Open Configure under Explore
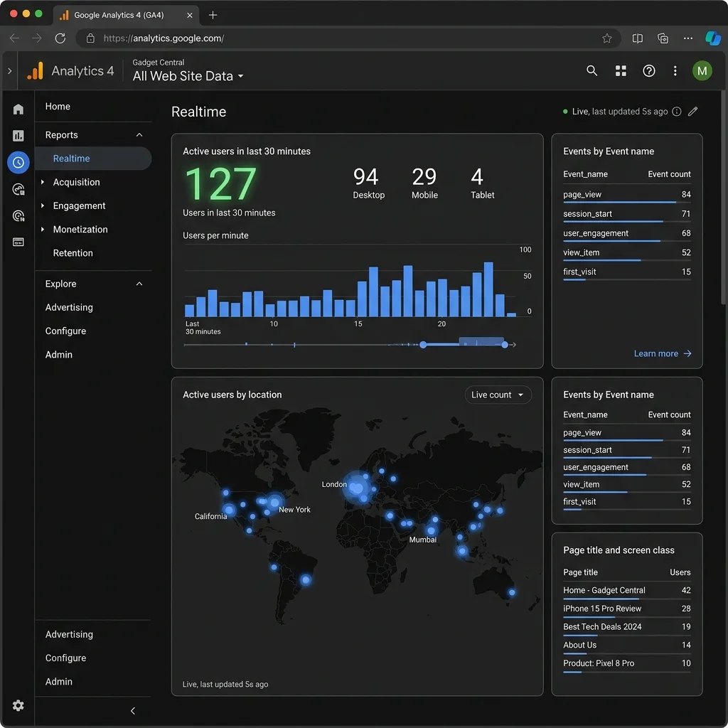The image size is (728, 728). [65, 331]
